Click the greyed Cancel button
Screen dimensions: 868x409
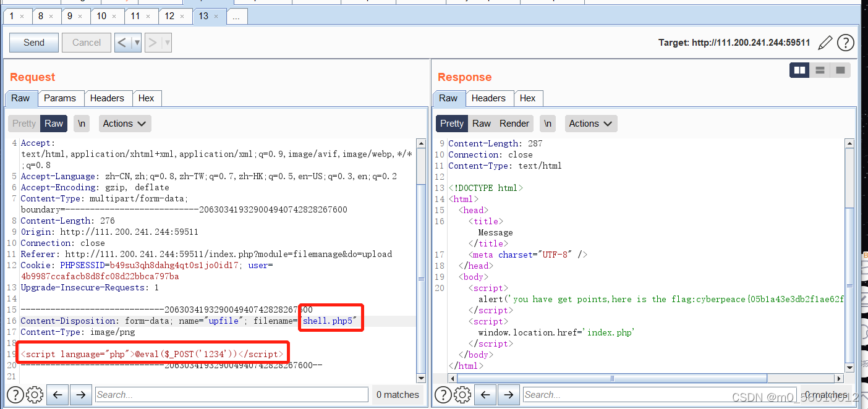pyautogui.click(x=87, y=43)
